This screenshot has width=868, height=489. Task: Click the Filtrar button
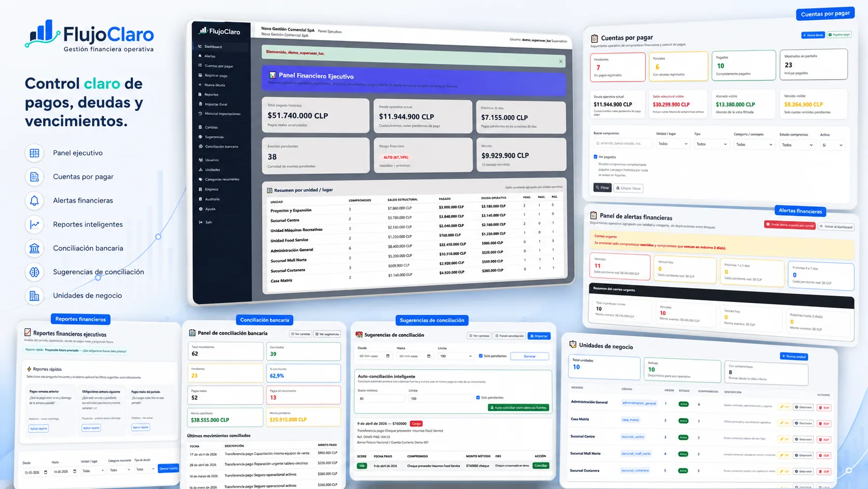click(x=603, y=188)
